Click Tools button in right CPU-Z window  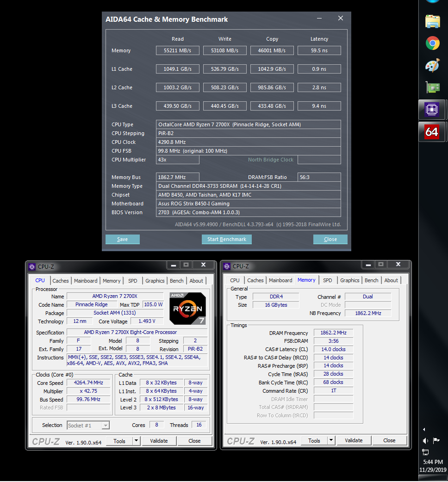coord(314,440)
